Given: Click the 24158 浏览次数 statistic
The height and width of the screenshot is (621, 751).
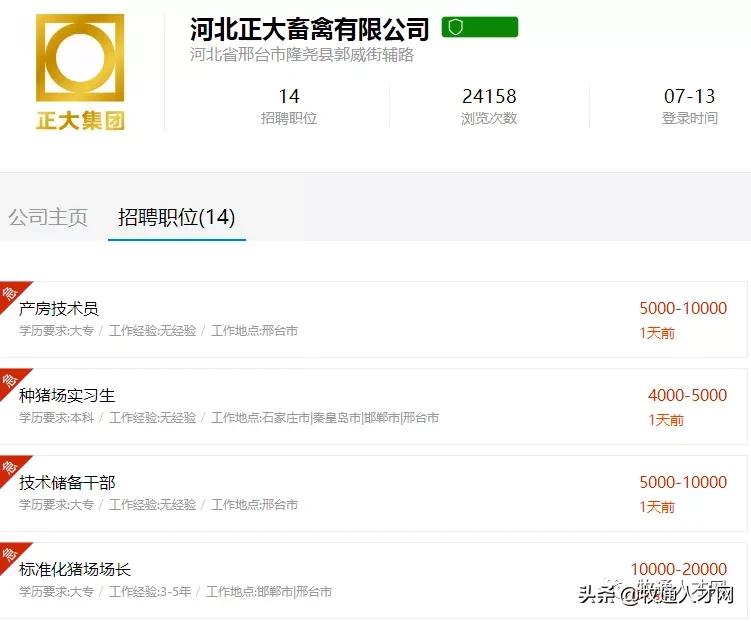Looking at the screenshot, I should coord(489,106).
